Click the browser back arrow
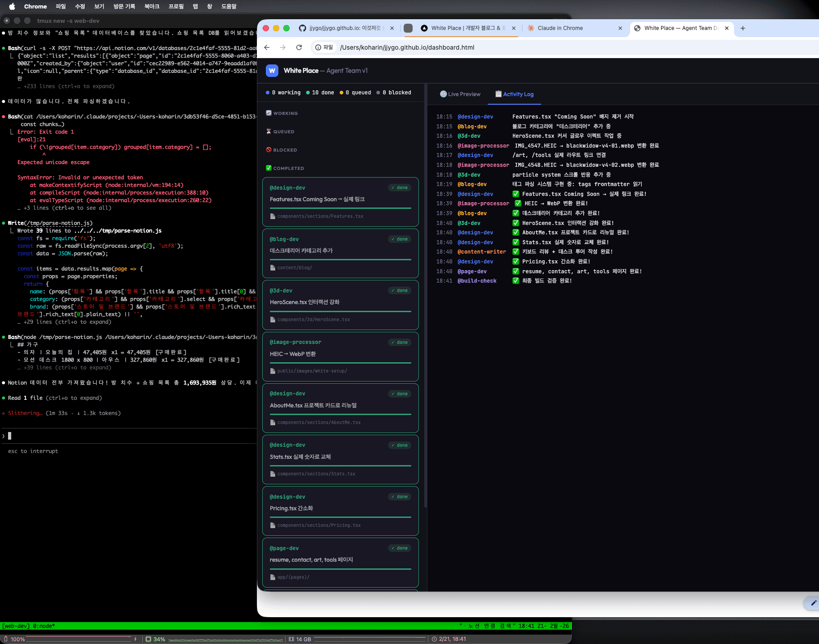The width and height of the screenshot is (819, 644). [x=267, y=47]
